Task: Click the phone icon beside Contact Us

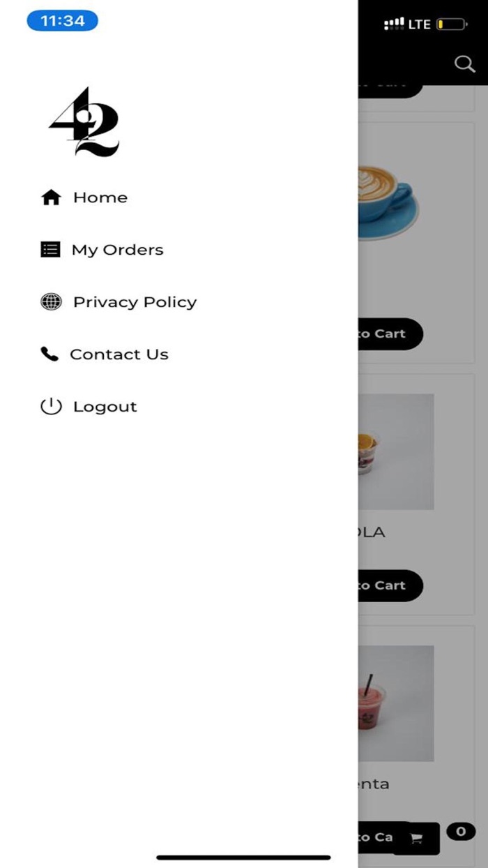Action: click(x=49, y=354)
